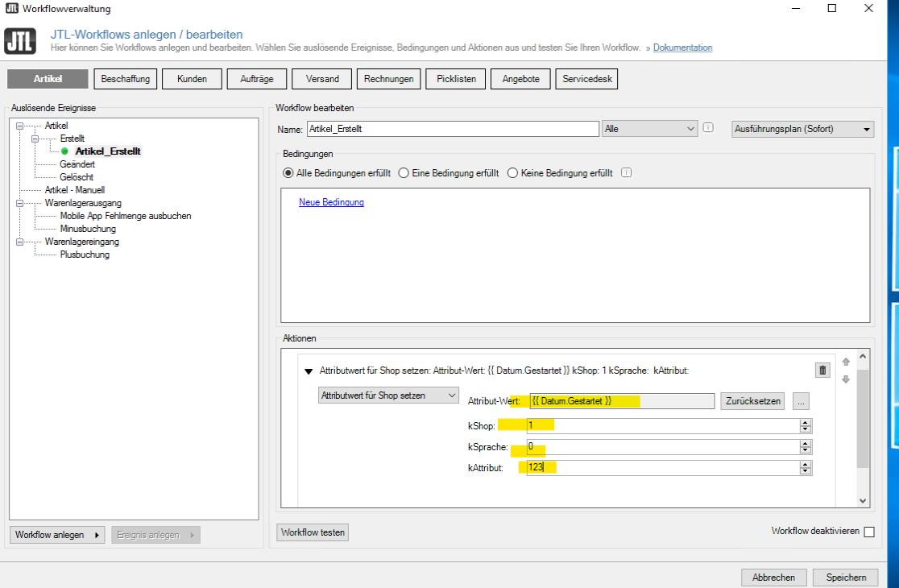The width and height of the screenshot is (899, 588).
Task: Go to the Versand tab
Action: pyautogui.click(x=321, y=79)
